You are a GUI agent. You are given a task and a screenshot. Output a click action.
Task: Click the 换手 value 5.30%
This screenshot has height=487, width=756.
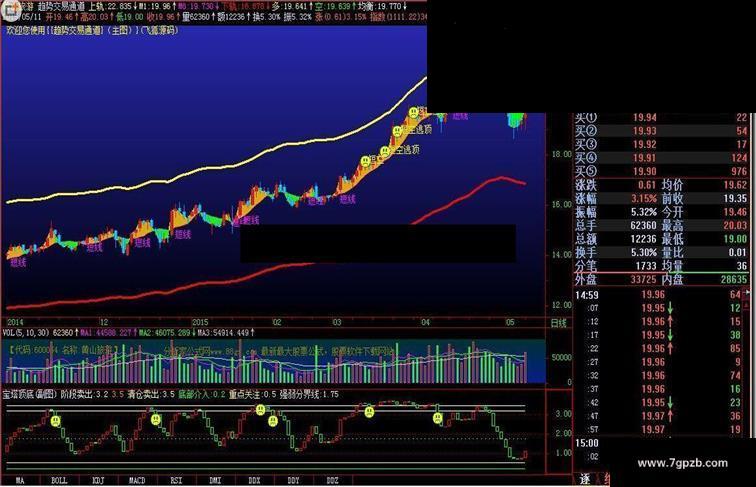tap(644, 253)
